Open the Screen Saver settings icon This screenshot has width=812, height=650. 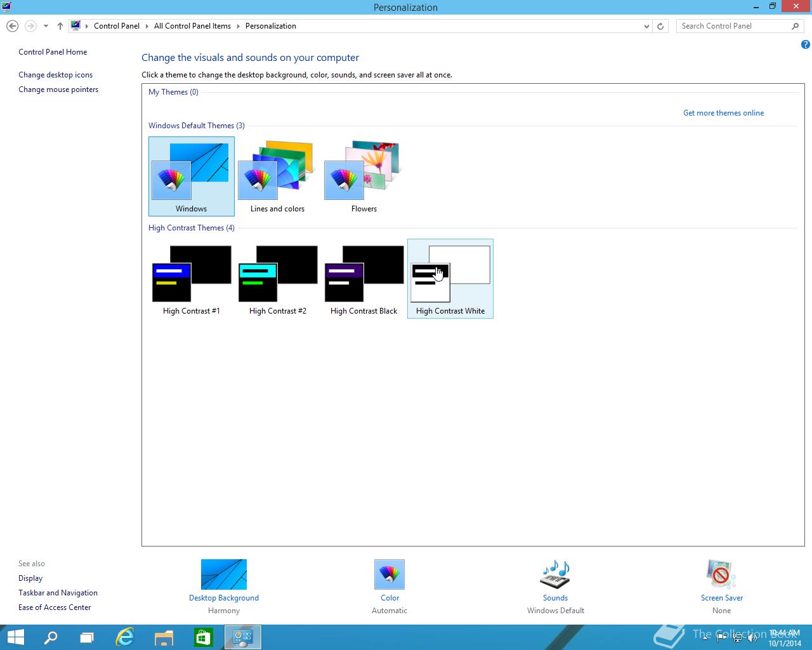pyautogui.click(x=721, y=574)
